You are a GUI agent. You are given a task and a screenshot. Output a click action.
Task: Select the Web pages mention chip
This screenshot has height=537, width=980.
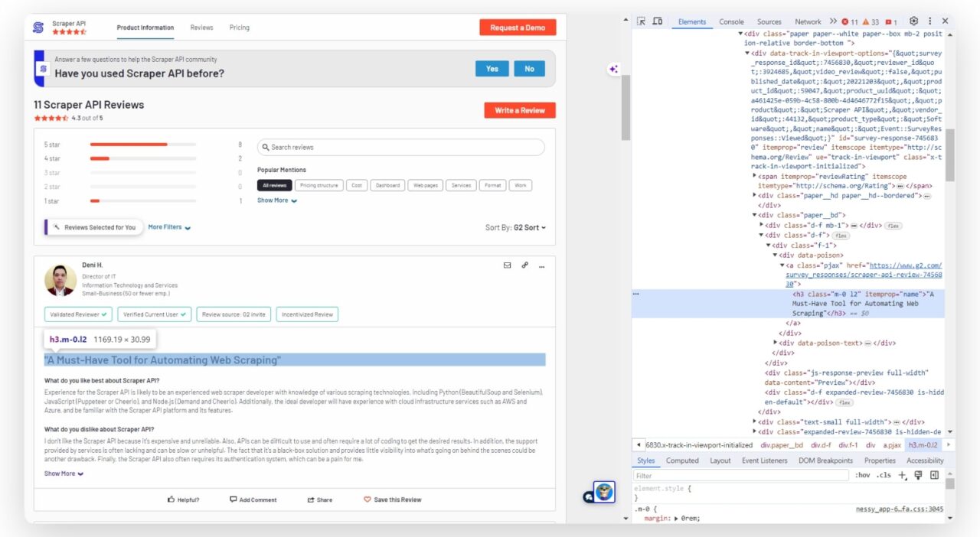point(426,185)
